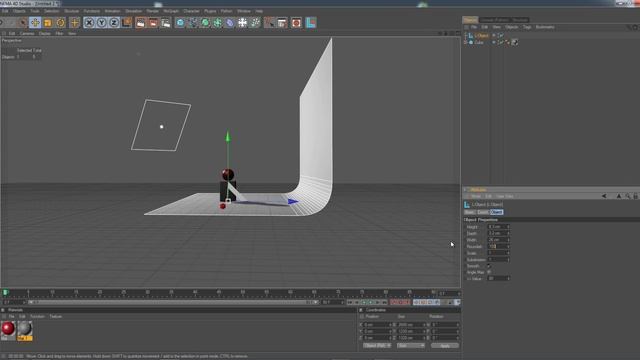Screen dimensions: 640x360
Task: Open the Object (Rel) dropdown in Coordinates
Action: [x=377, y=345]
